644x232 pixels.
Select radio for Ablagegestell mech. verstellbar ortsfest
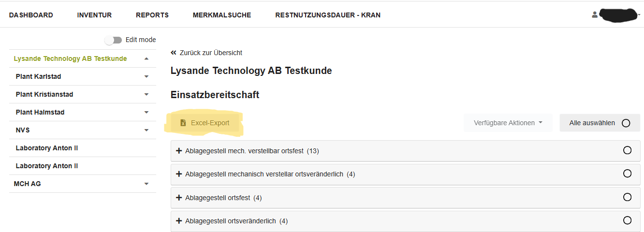tap(627, 150)
